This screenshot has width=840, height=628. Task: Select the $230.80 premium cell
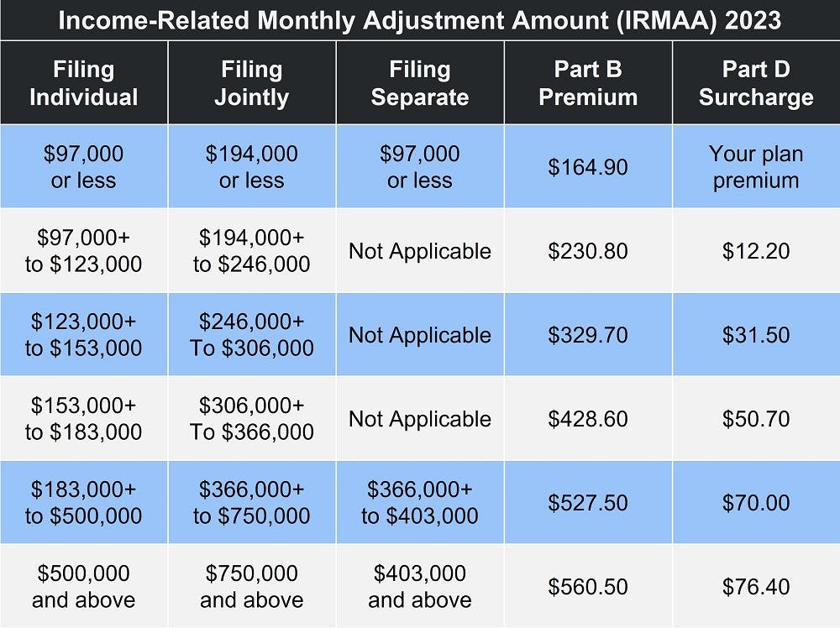(588, 251)
